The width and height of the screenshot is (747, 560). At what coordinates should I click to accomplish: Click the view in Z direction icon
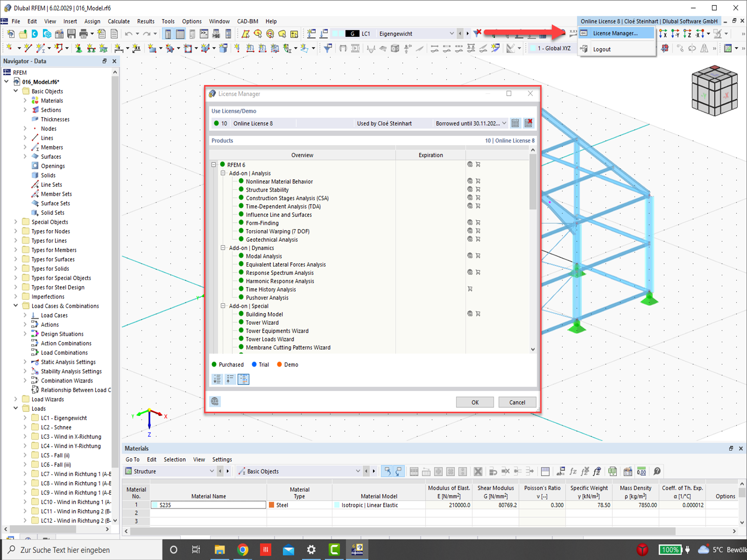687,34
